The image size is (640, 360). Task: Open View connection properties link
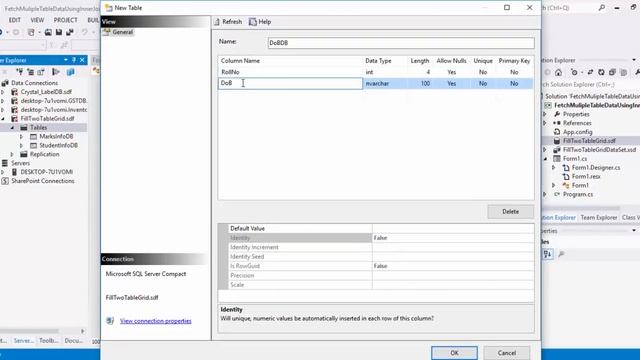coord(156,321)
